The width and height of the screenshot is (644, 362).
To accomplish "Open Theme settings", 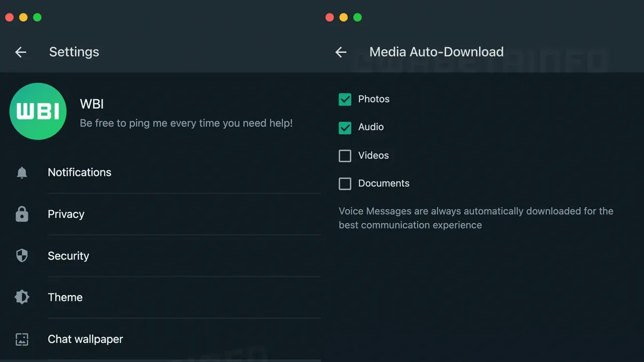I will (x=160, y=297).
